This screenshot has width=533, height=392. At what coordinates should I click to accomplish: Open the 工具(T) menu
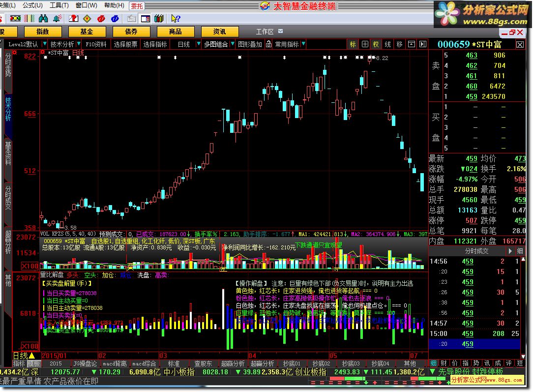click(x=59, y=5)
